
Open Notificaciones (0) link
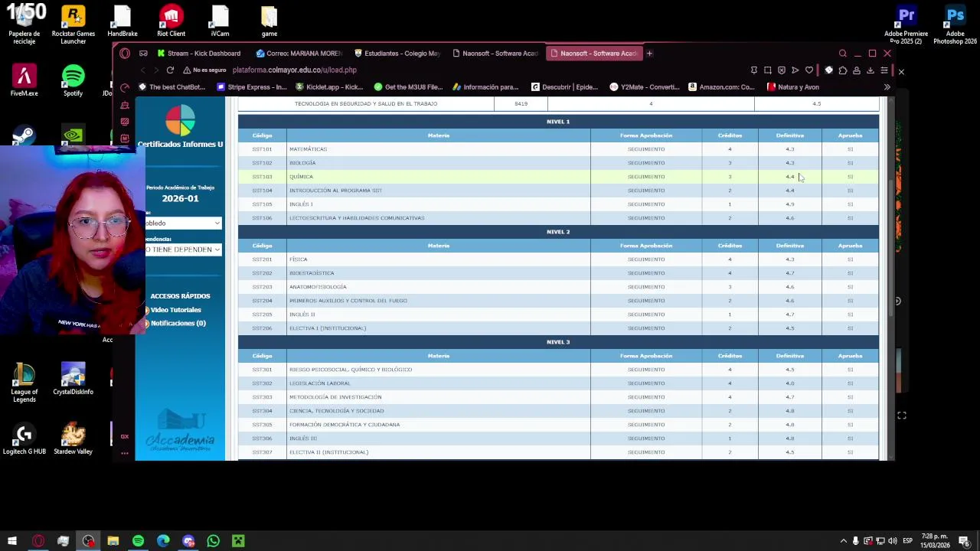(178, 324)
